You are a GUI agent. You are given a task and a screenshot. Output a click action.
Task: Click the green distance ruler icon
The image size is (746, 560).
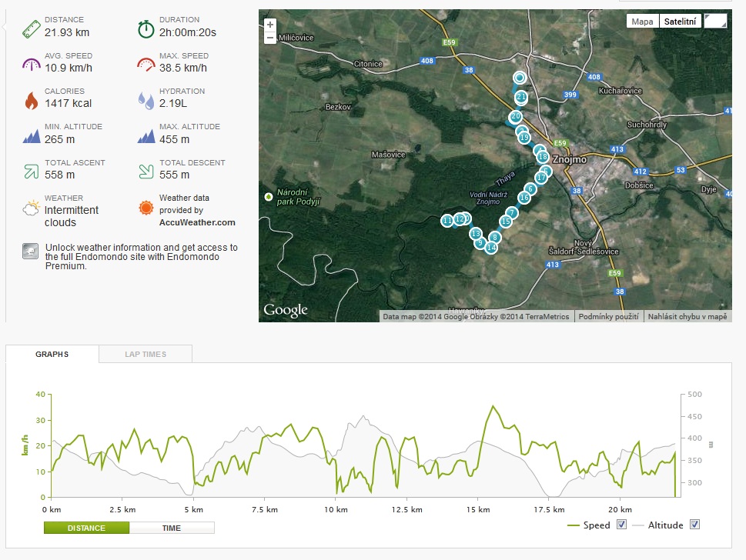[x=32, y=29]
